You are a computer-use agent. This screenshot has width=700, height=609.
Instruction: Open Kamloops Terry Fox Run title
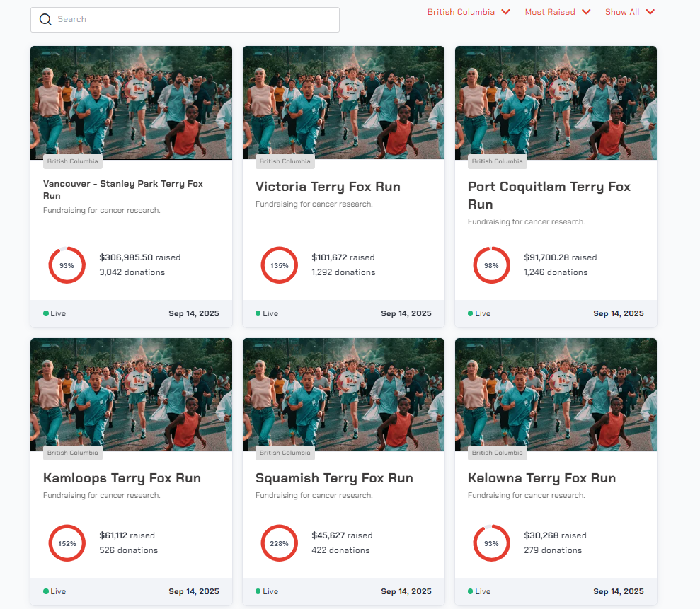pyautogui.click(x=122, y=478)
